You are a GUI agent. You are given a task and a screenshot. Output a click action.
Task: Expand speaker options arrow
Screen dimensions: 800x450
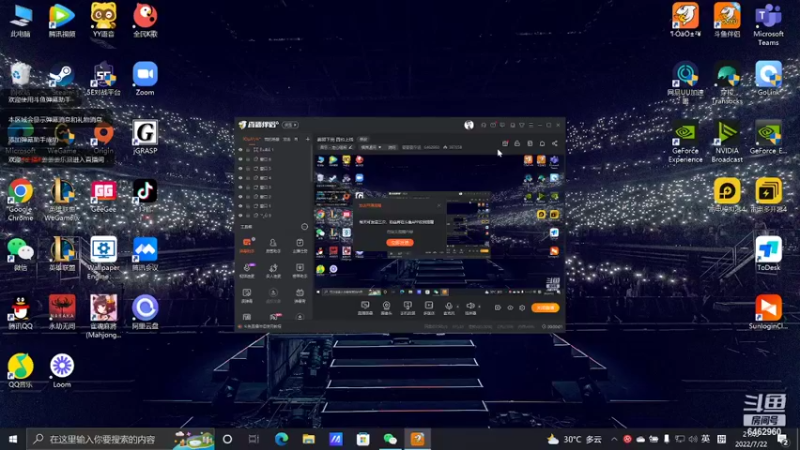pos(480,307)
